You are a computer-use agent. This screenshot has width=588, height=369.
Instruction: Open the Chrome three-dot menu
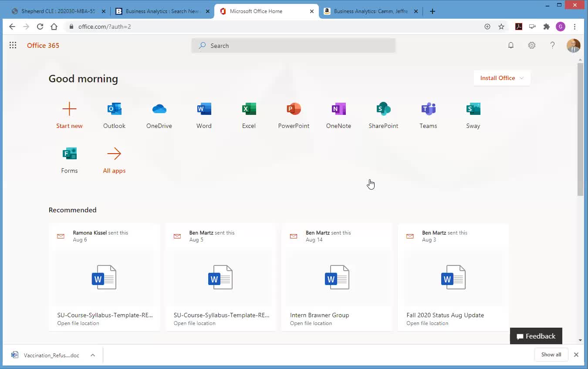[x=575, y=27]
